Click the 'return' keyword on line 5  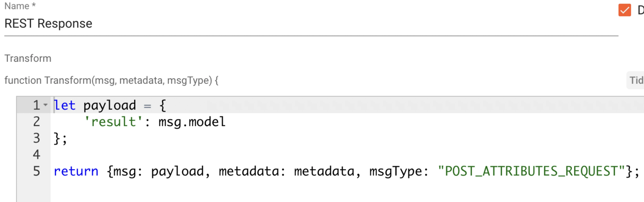pos(76,171)
